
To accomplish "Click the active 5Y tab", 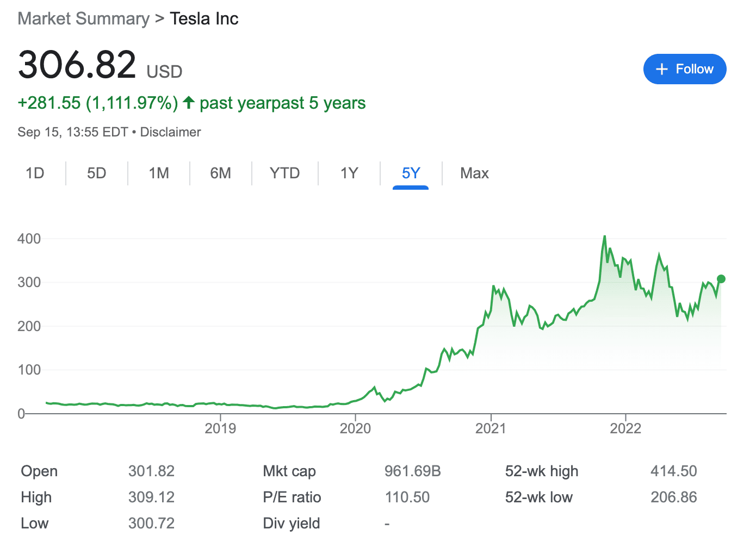I will coord(411,173).
